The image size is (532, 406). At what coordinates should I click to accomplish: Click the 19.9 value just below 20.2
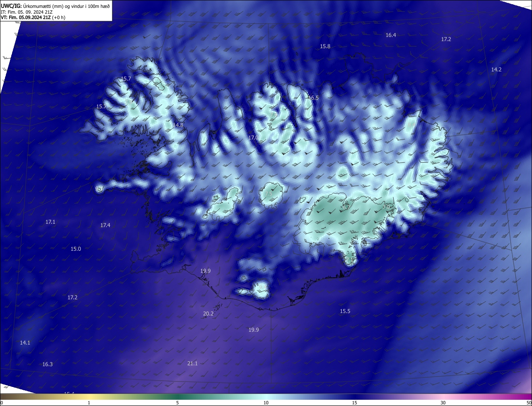[254, 330]
